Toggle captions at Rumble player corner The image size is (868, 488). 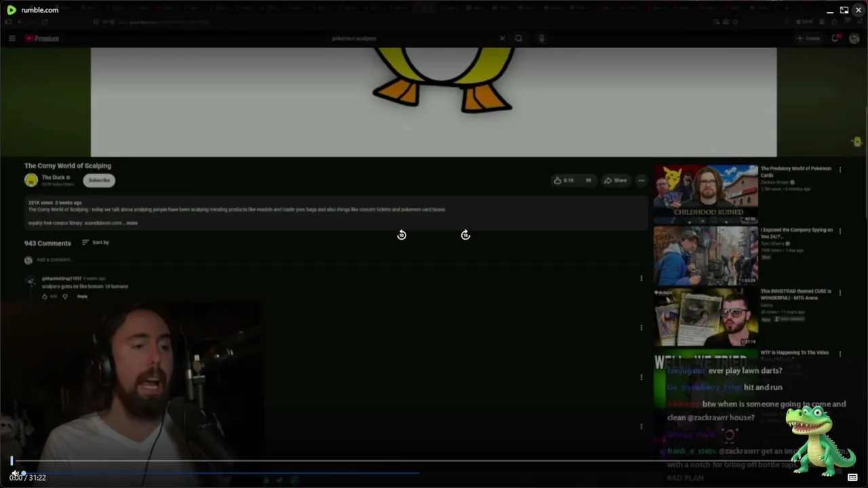[x=852, y=477]
